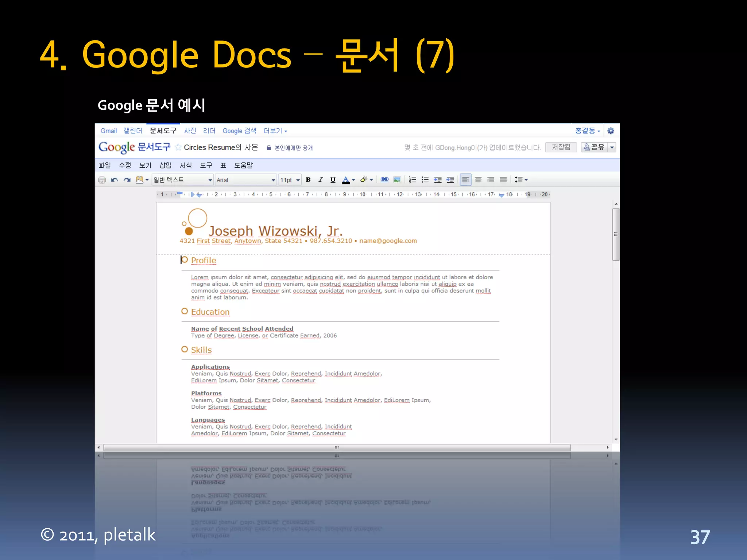This screenshot has height=560, width=747.
Task: Redo the last action
Action: coord(127,180)
